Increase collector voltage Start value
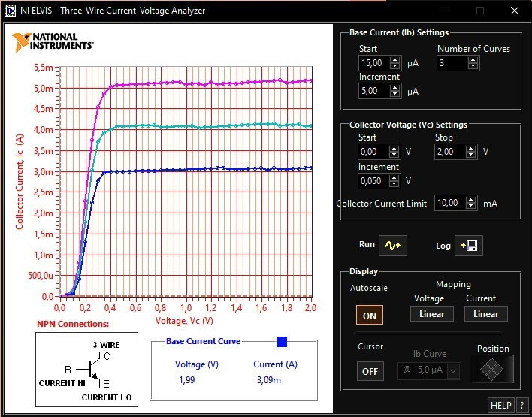 pyautogui.click(x=394, y=149)
